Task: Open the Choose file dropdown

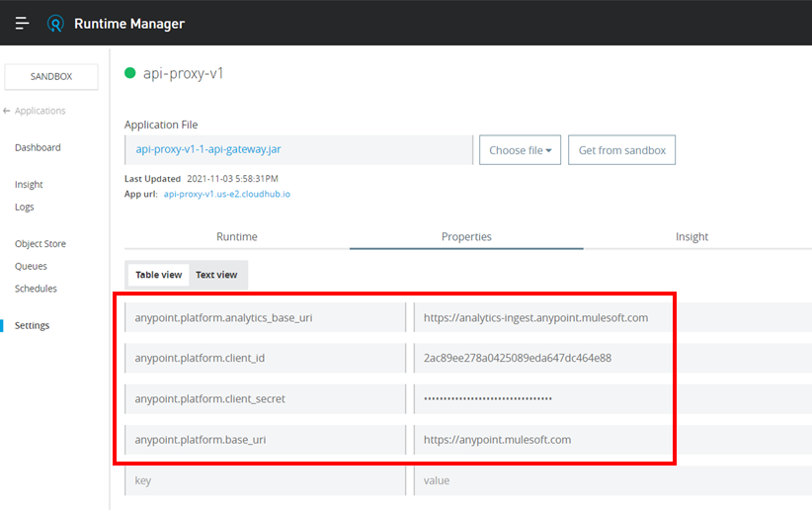Action: 520,150
